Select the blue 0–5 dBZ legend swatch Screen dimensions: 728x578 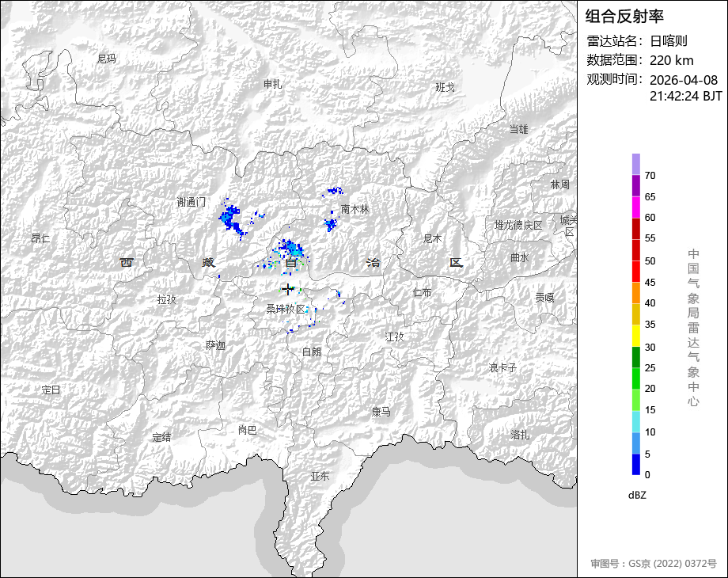click(x=636, y=464)
